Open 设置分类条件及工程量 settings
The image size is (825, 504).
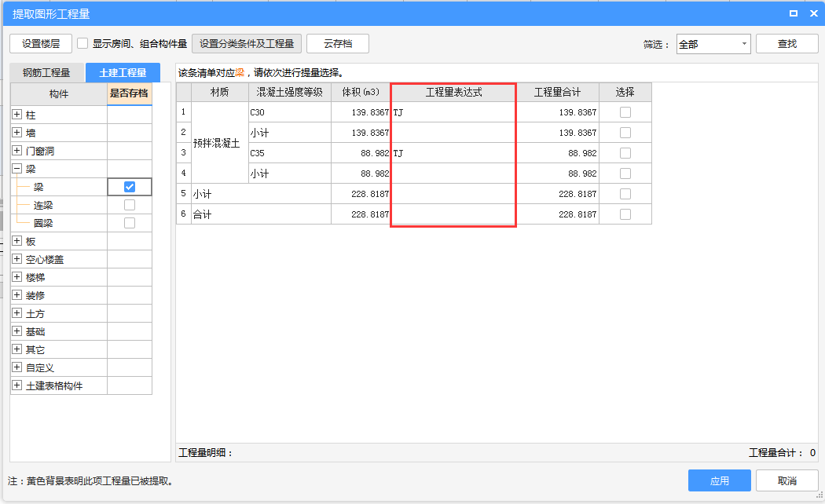click(247, 44)
